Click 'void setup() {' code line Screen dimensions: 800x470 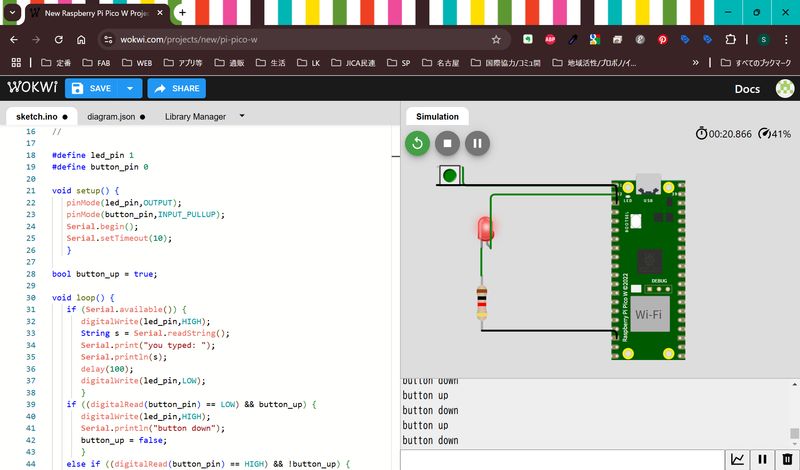click(x=85, y=190)
